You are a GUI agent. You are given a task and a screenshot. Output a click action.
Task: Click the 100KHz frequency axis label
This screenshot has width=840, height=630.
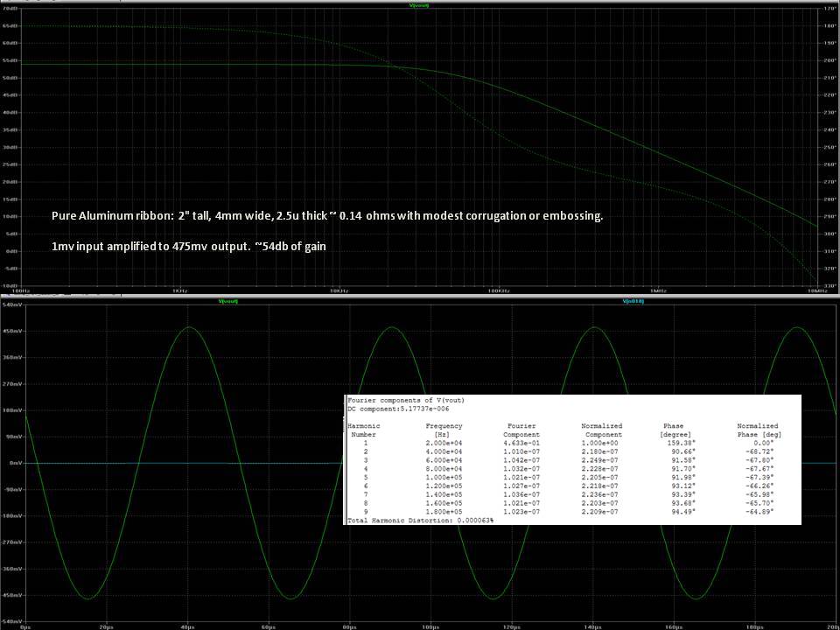[x=498, y=290]
